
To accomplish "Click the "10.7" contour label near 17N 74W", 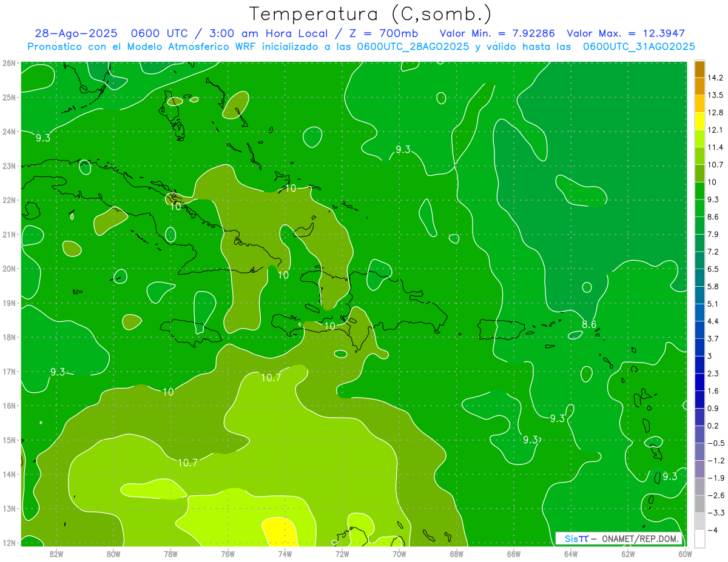I will 271,378.
